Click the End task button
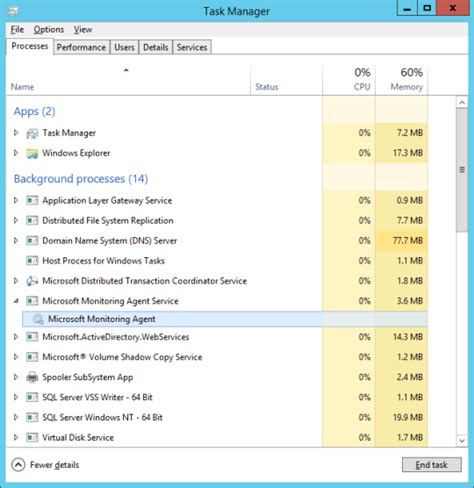The image size is (474, 488). 432,465
